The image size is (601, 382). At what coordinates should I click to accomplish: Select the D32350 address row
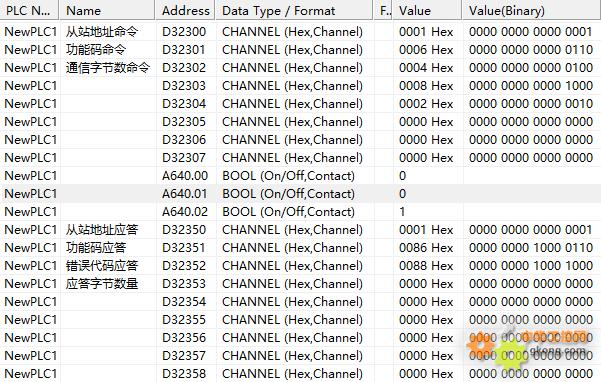coord(300,230)
